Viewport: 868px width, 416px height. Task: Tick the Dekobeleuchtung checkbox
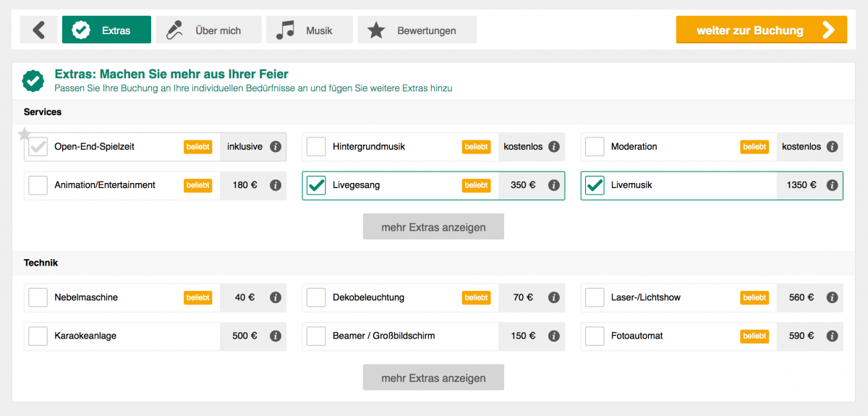coord(316,297)
